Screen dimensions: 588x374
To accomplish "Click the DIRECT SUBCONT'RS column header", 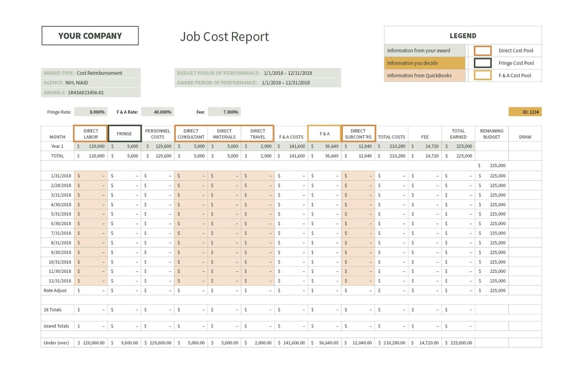I will 358,133.
